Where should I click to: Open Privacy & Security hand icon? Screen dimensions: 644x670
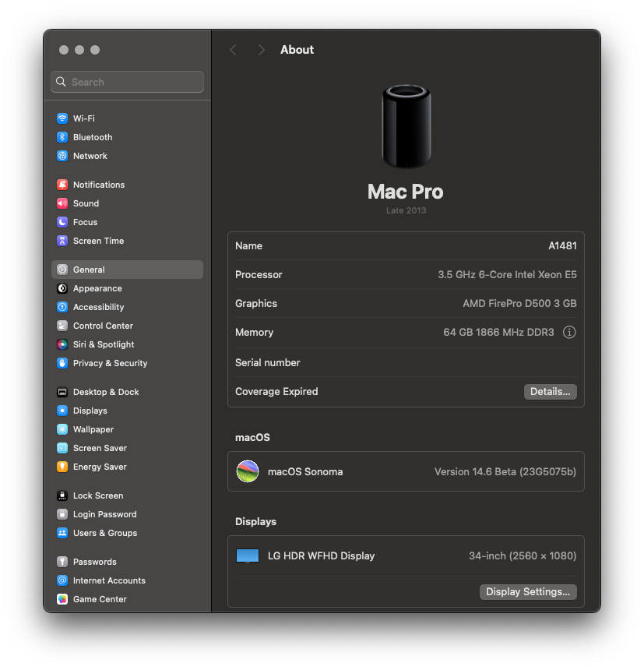[62, 363]
